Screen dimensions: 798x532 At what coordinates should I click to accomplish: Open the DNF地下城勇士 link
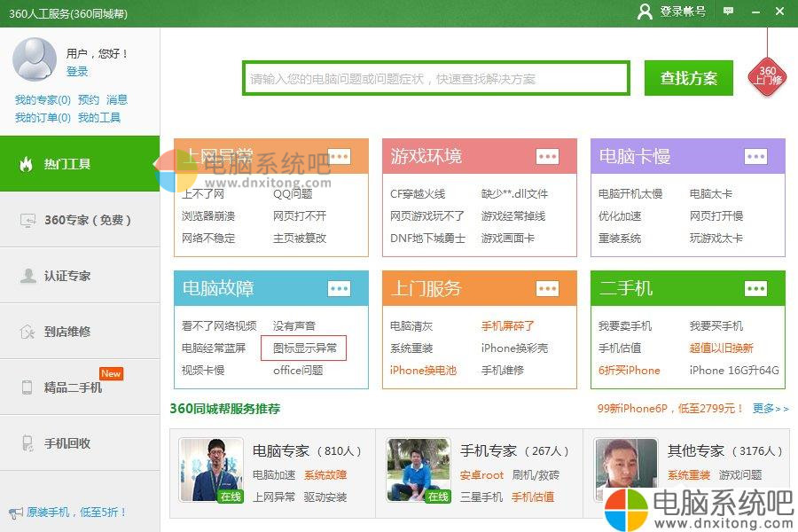427,239
